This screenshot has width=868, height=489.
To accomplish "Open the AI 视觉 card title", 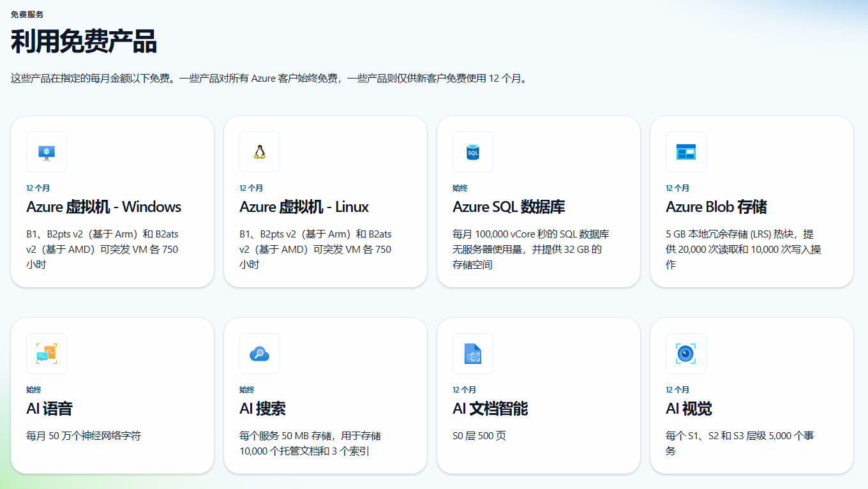I will pyautogui.click(x=689, y=409).
